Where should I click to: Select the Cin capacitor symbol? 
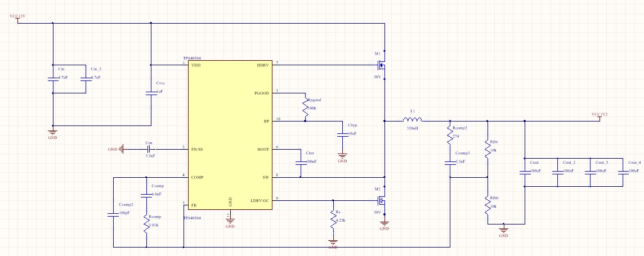pos(52,79)
